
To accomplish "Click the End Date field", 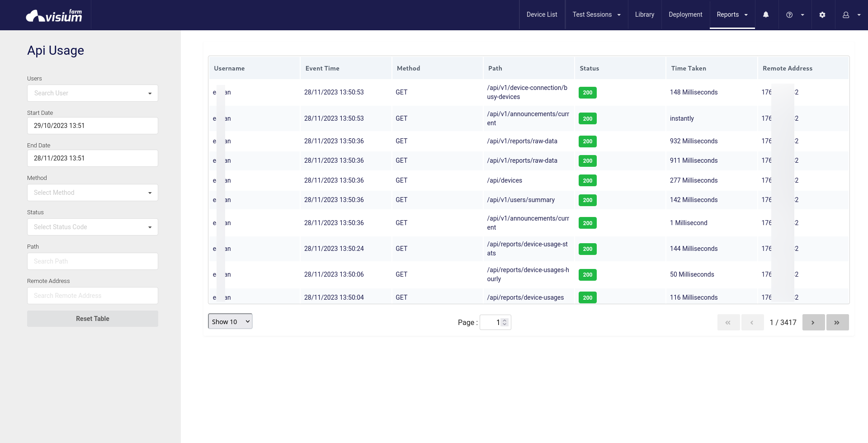I will point(93,158).
